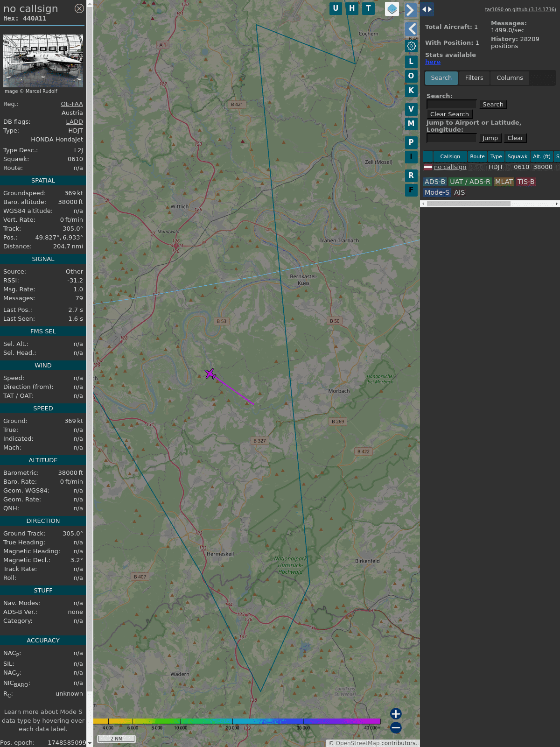Click the 2 NM map scale bar

(116, 739)
